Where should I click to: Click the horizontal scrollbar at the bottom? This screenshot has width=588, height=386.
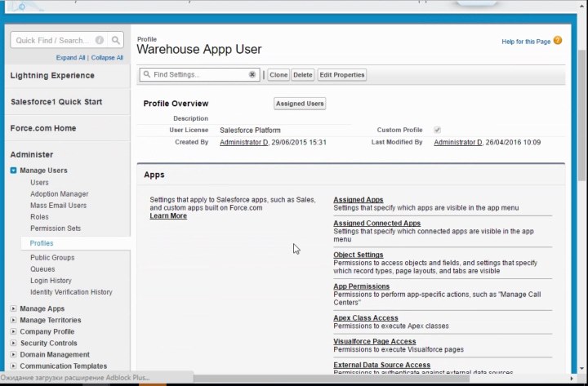point(331,378)
